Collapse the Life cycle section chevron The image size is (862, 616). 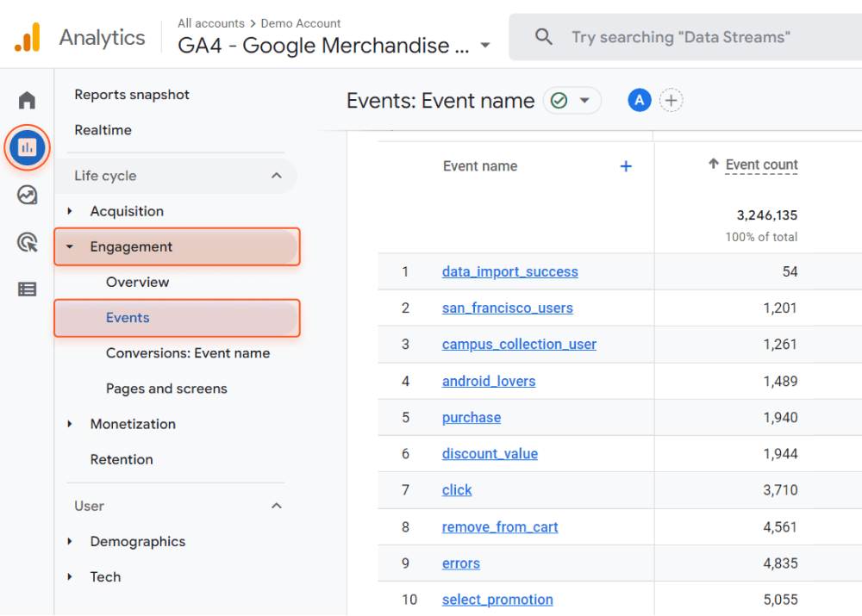click(x=277, y=176)
